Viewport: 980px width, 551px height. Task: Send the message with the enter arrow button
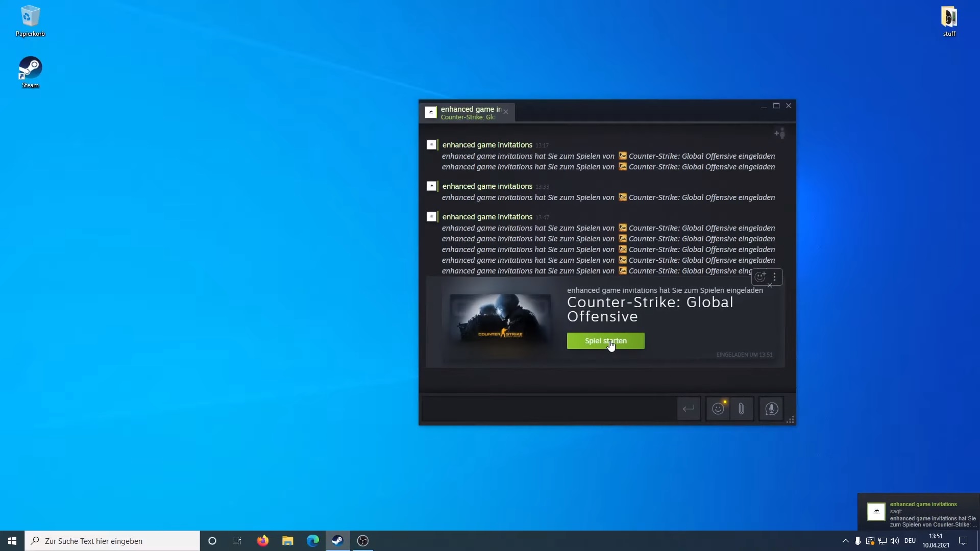pyautogui.click(x=689, y=409)
